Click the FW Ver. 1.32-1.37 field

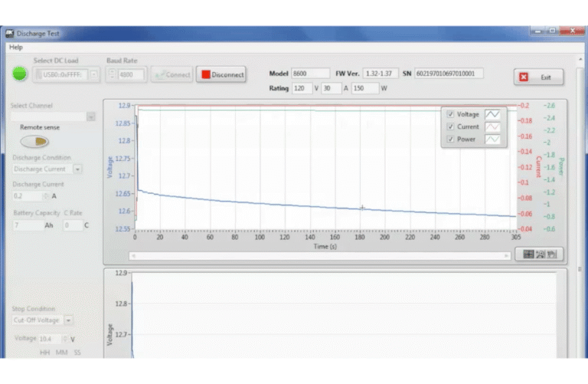point(381,74)
